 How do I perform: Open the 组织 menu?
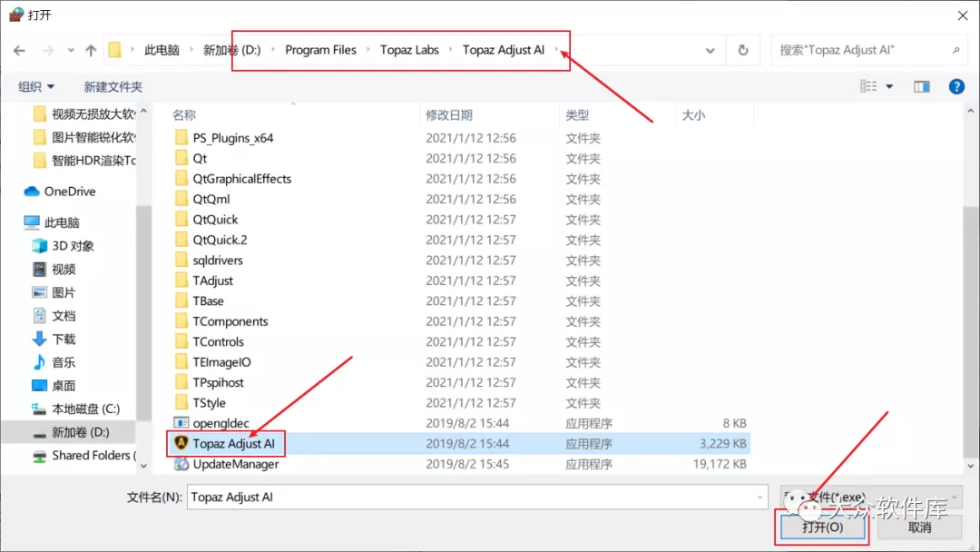tap(36, 86)
